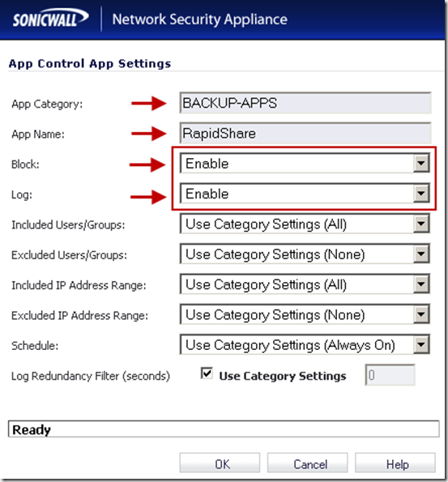
Task: Expand the Schedule dropdown
Action: [421, 344]
